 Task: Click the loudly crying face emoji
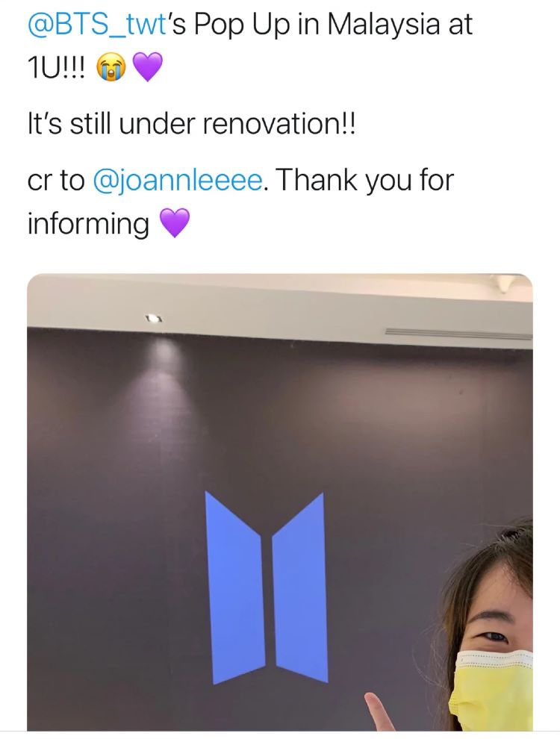point(111,67)
